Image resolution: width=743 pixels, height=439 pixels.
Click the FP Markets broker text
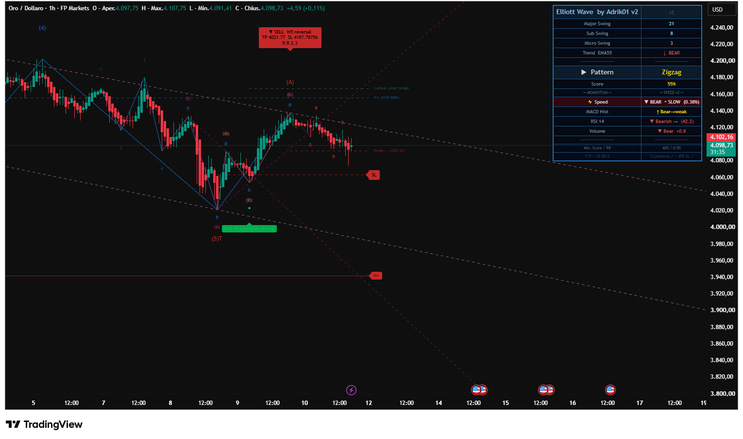point(74,8)
